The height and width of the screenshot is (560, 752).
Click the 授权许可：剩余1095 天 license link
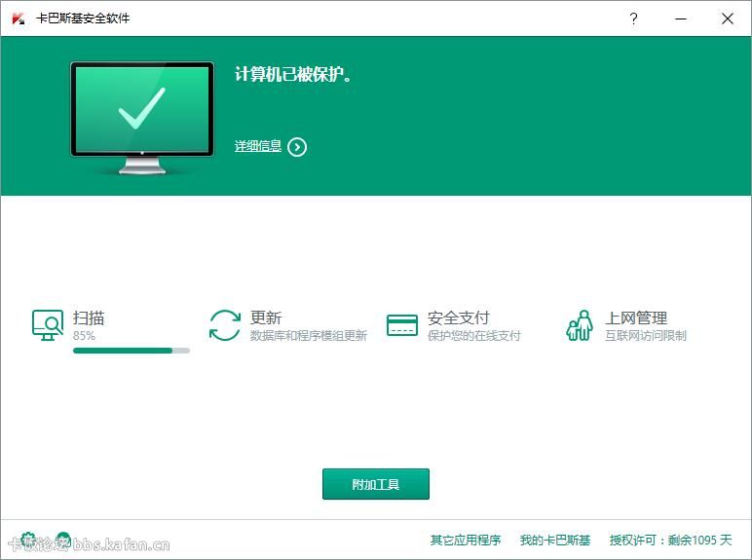[670, 541]
